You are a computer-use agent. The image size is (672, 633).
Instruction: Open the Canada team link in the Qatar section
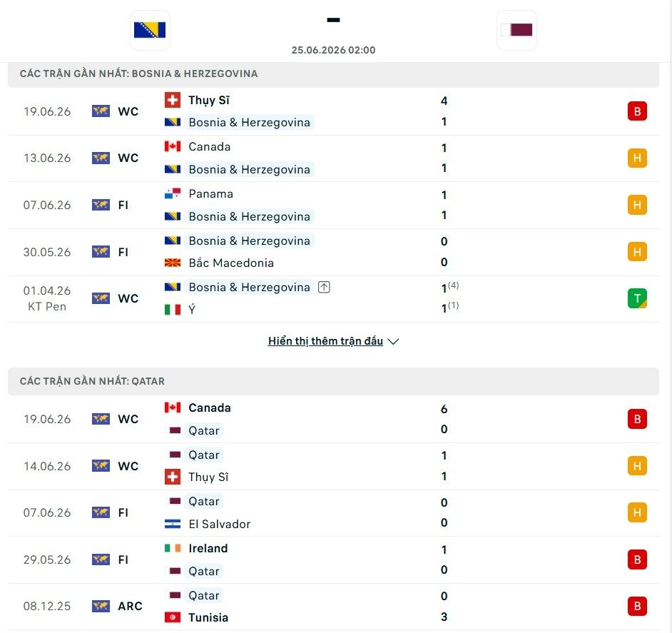point(210,408)
